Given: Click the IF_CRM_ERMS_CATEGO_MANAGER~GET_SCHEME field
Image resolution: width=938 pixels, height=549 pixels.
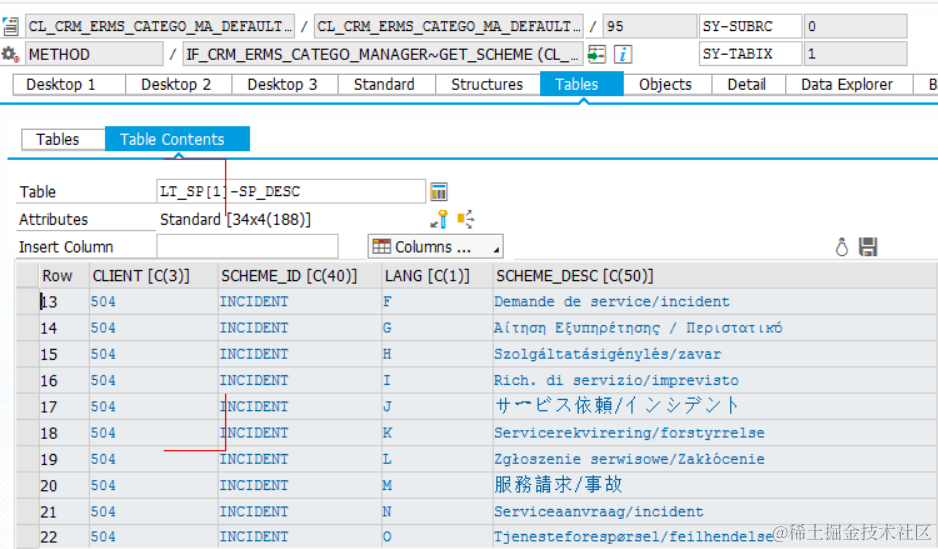Looking at the screenshot, I should click(383, 54).
